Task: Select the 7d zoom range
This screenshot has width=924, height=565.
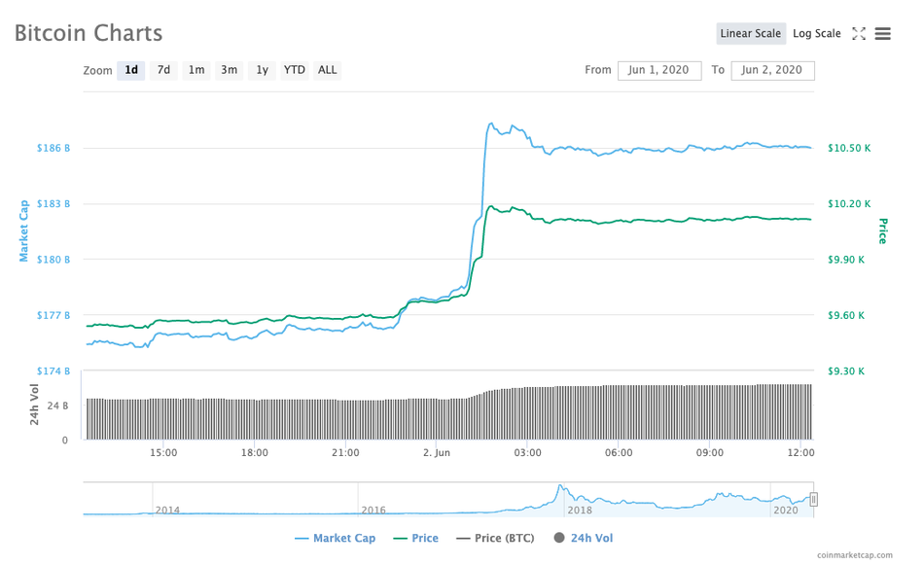Action: [163, 70]
